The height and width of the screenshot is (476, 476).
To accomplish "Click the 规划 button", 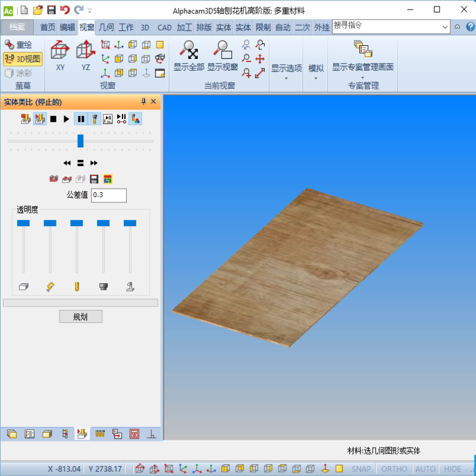I will tap(80, 317).
